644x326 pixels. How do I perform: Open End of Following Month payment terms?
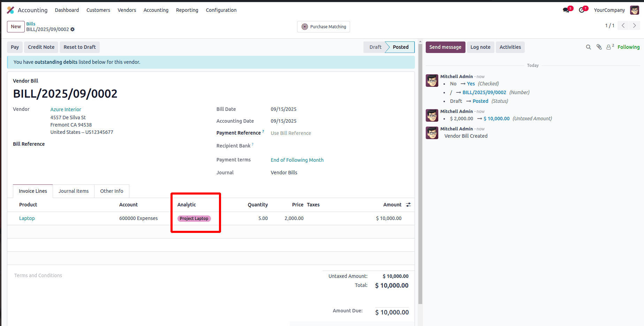point(297,160)
